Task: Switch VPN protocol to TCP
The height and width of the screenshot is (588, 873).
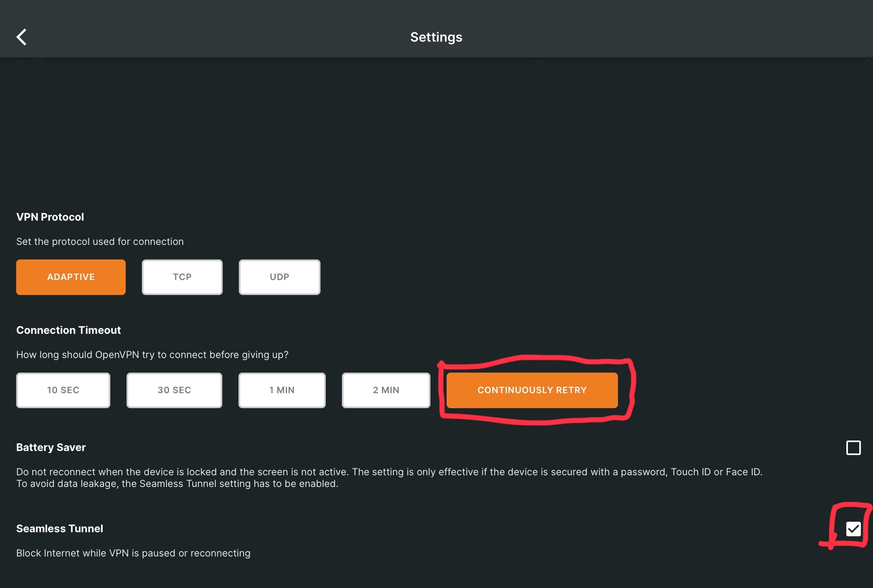Action: pos(182,277)
